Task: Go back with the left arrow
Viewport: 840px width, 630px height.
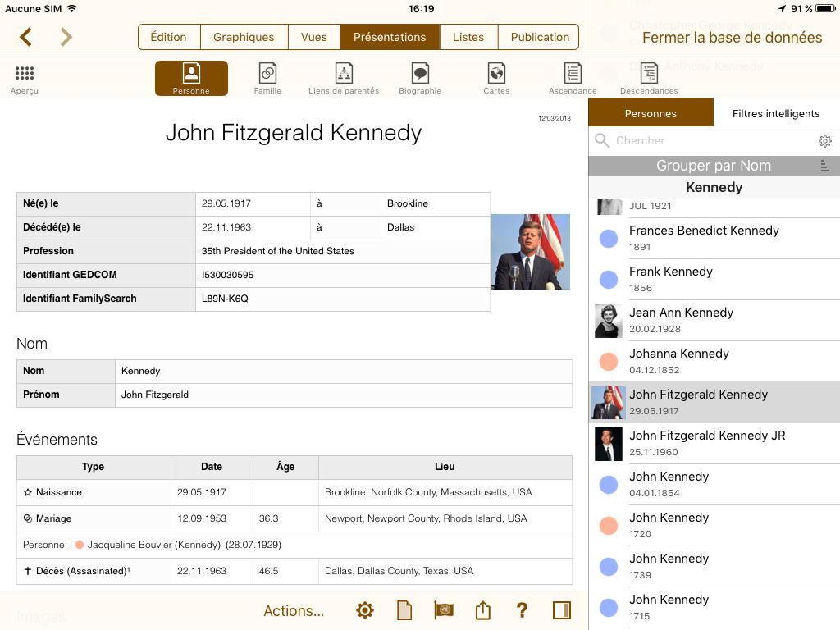Action: (25, 37)
